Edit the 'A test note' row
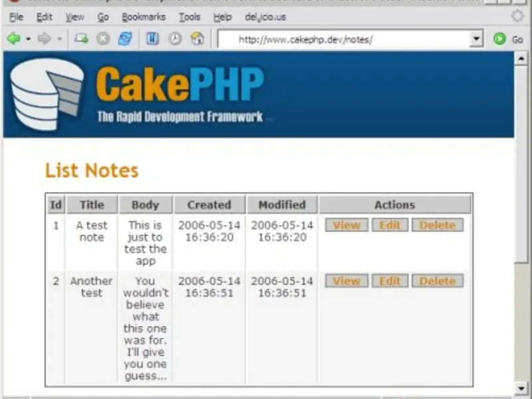Screen dimensions: 532x399 [x=390, y=225]
